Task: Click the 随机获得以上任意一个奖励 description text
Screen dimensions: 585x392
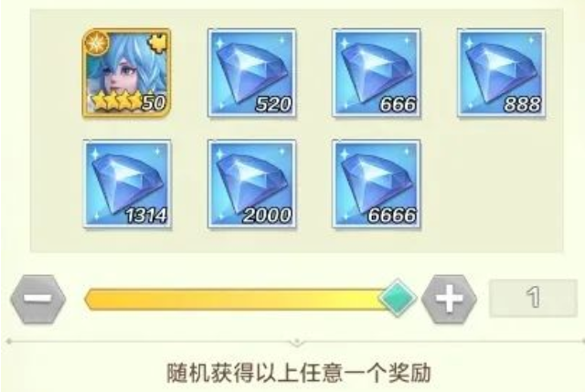Action: 299,372
